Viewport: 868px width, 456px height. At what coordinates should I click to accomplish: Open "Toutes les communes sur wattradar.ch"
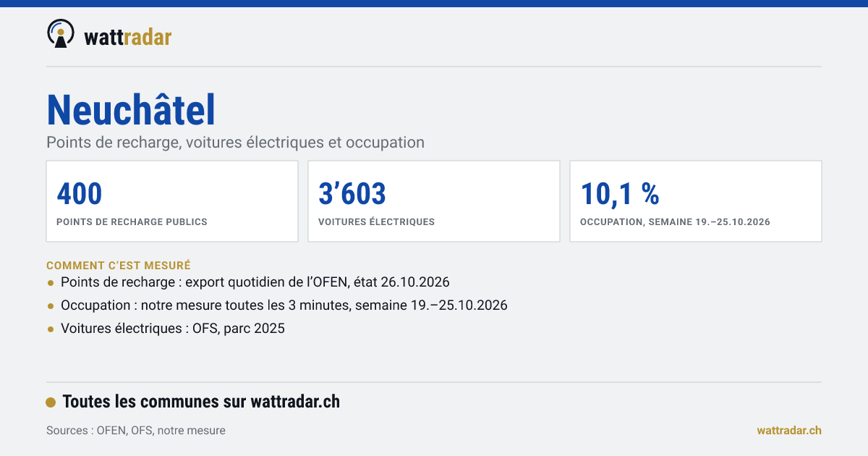[201, 402]
